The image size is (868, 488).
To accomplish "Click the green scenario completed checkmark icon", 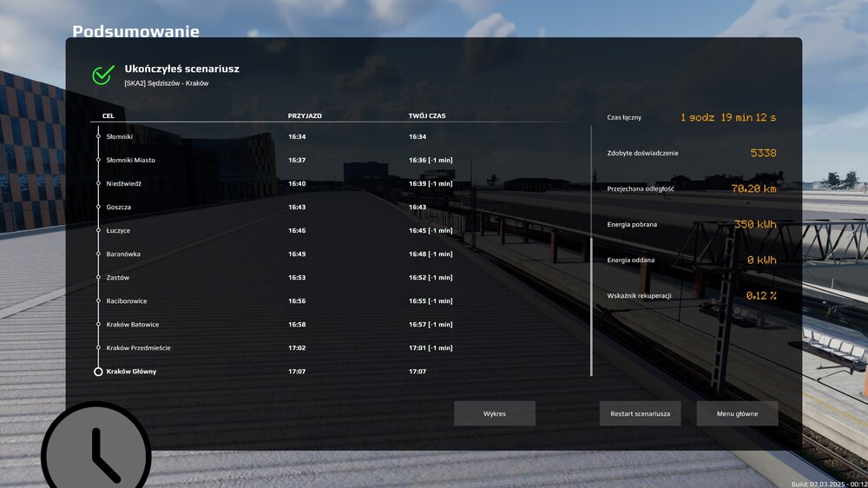I will (x=103, y=75).
